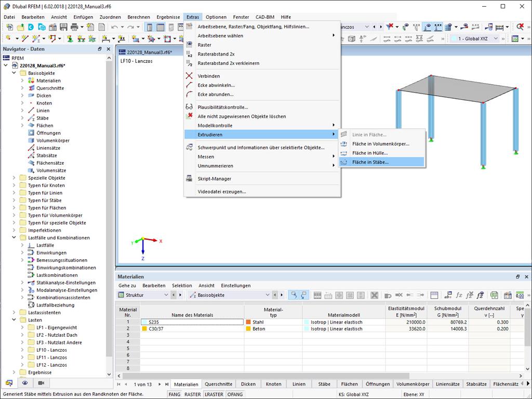Toggle the RASTER status bar button

click(x=192, y=394)
